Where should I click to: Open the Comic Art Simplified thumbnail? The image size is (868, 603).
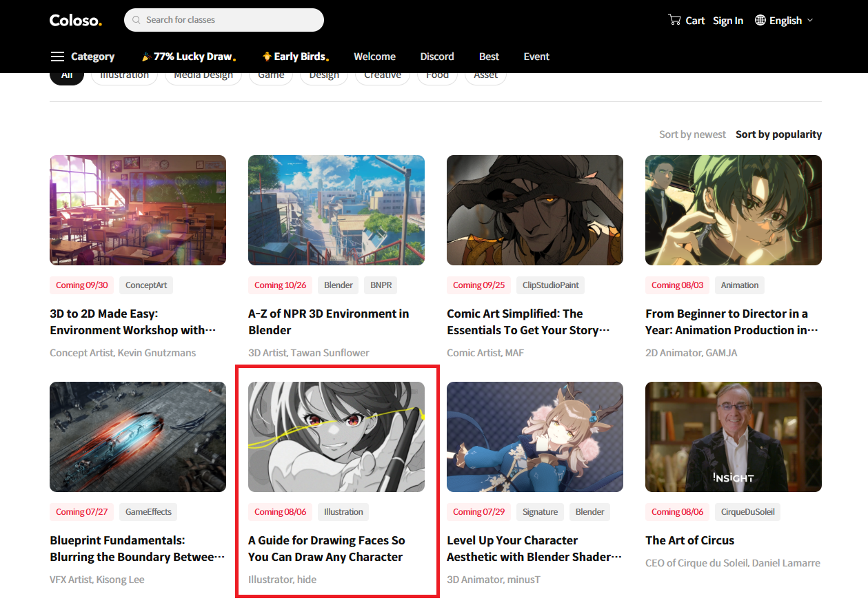535,210
